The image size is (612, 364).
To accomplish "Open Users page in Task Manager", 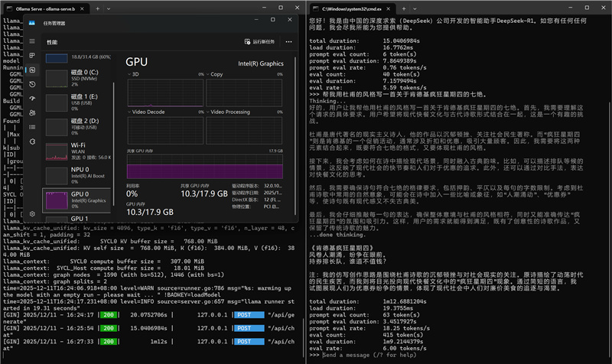I will 32,113.
